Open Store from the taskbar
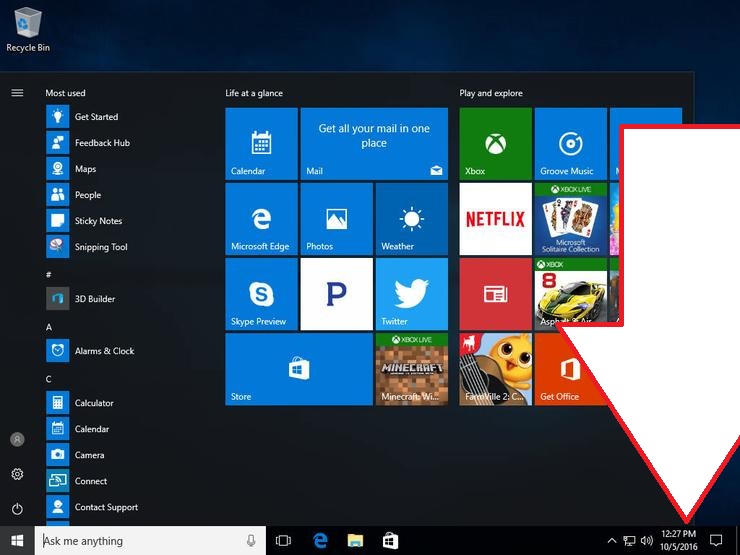This screenshot has height=555, width=740. tap(390, 541)
